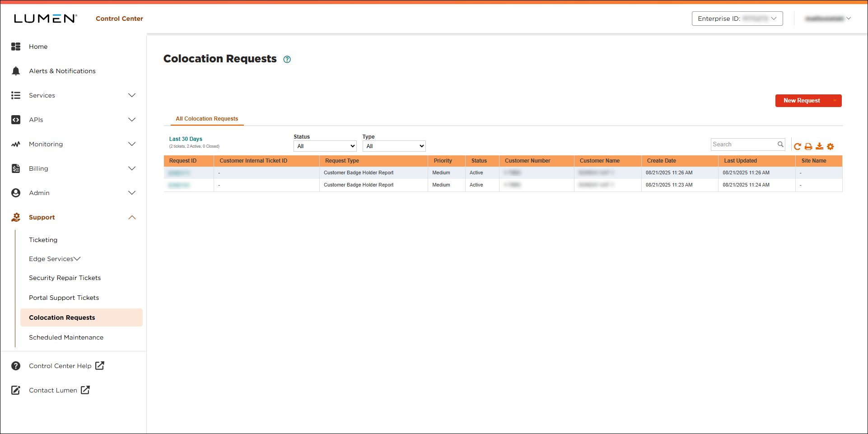Click the print icon above the table
The width and height of the screenshot is (868, 434).
coord(808,146)
